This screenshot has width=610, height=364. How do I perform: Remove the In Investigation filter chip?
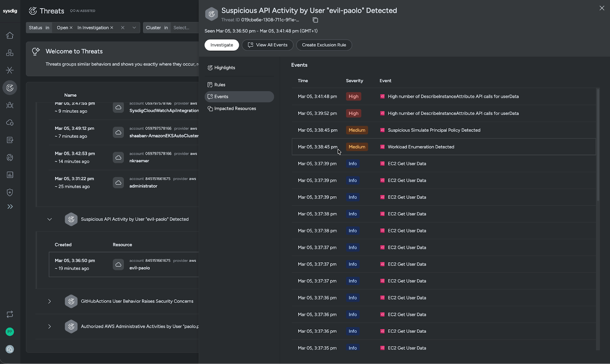(x=112, y=28)
